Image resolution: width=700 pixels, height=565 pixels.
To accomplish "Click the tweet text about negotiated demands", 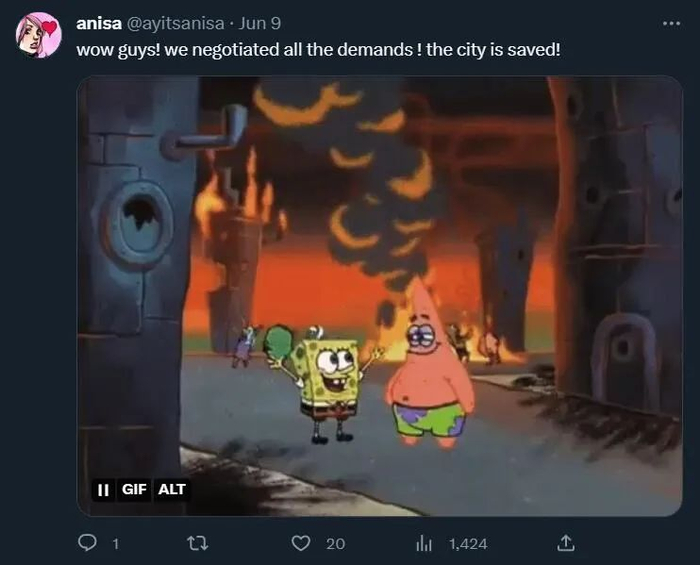I will pyautogui.click(x=318, y=50).
